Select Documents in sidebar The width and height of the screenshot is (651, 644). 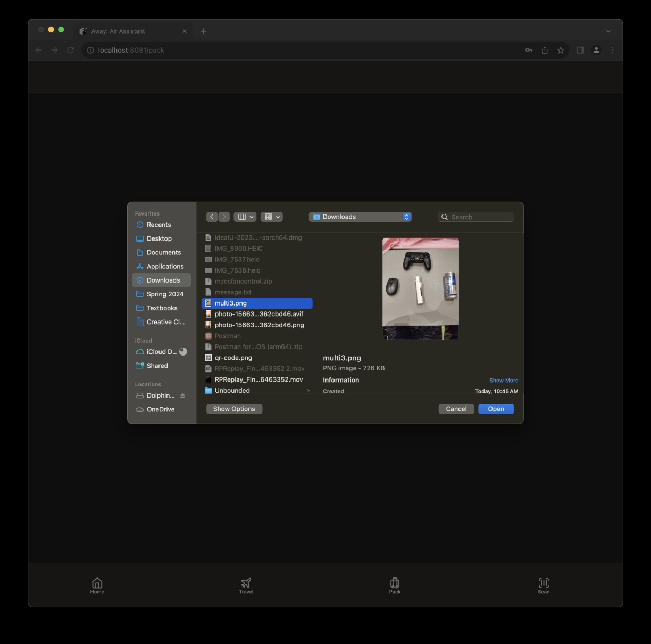pos(161,252)
